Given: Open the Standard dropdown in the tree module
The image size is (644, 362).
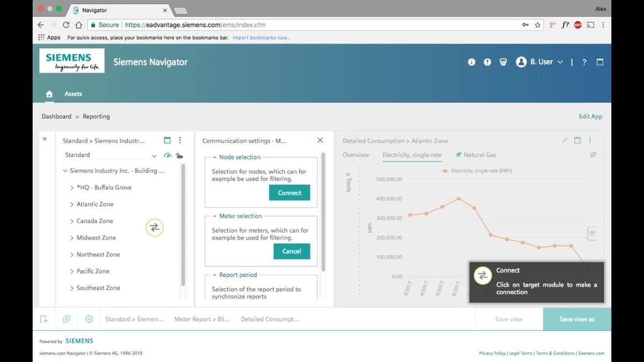Looking at the screenshot, I should click(110, 155).
